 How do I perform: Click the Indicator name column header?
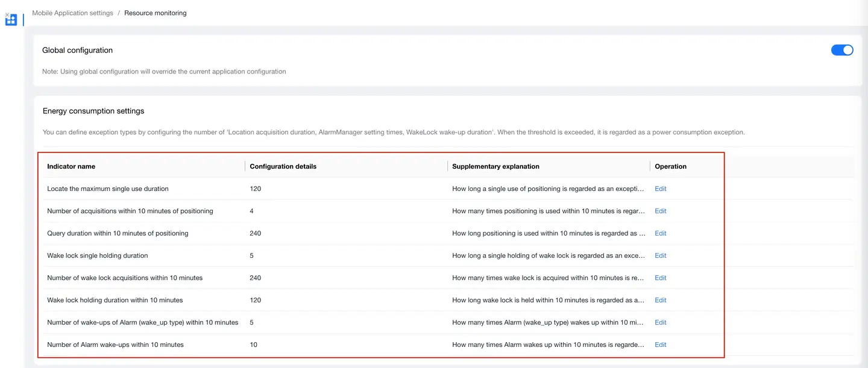(71, 166)
